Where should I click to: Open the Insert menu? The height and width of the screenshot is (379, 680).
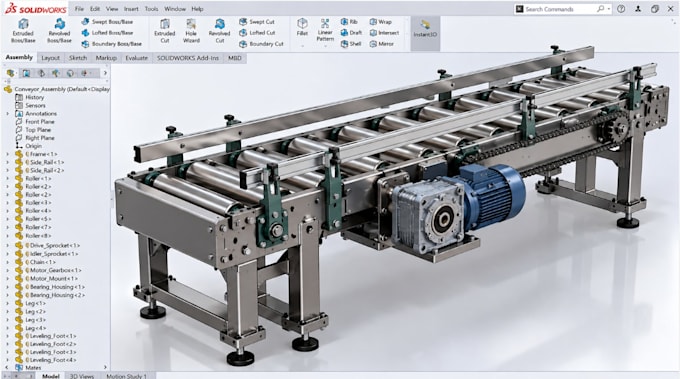tap(131, 9)
